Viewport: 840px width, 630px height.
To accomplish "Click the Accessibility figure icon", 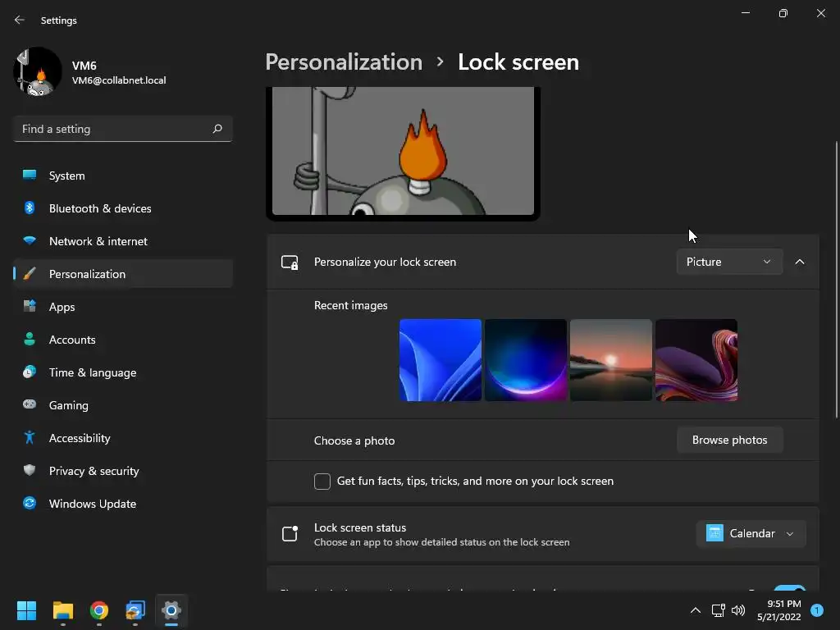I will click(30, 438).
